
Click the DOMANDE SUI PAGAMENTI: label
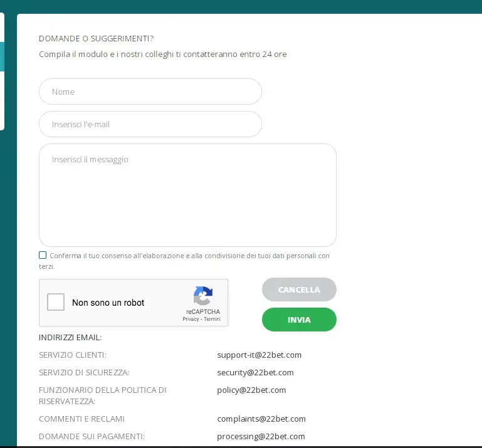tap(92, 436)
